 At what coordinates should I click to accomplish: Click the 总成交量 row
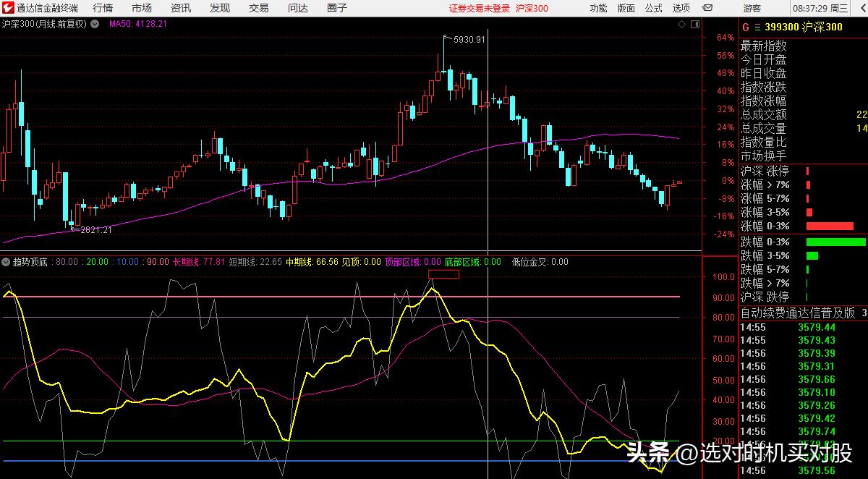[x=804, y=128]
